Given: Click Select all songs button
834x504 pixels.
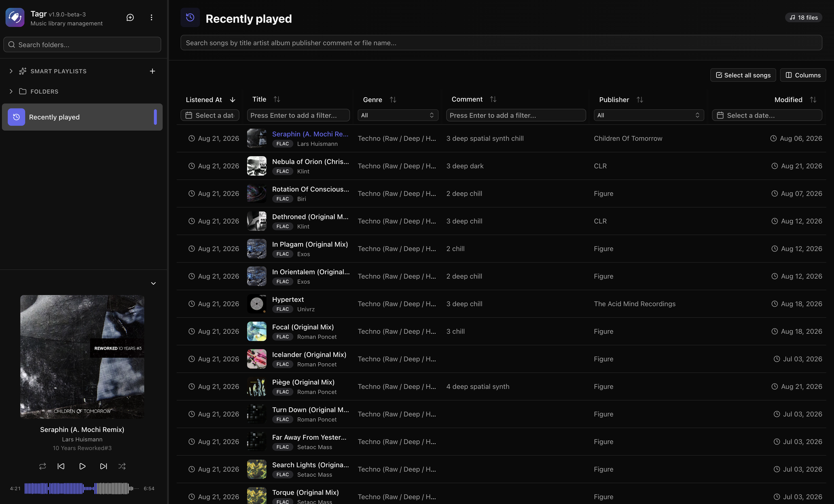Looking at the screenshot, I should (x=743, y=75).
